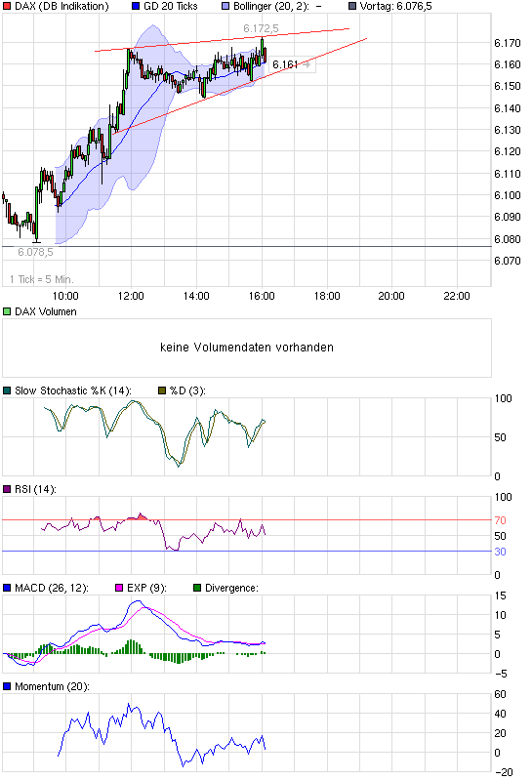Click the 18:00 time axis label
The height and width of the screenshot is (780, 532).
click(327, 296)
